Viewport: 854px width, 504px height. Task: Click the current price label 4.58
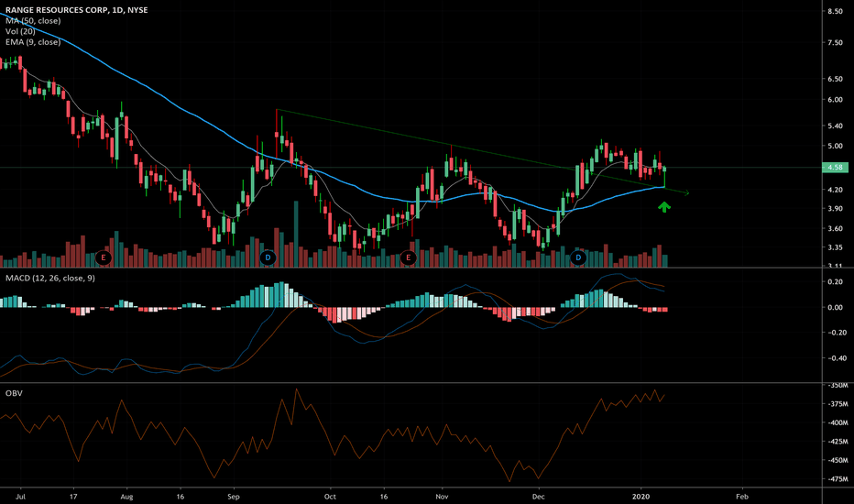click(835, 168)
